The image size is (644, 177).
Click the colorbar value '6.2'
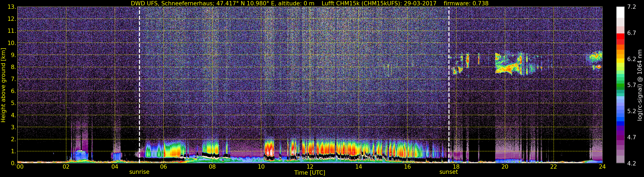click(632, 59)
